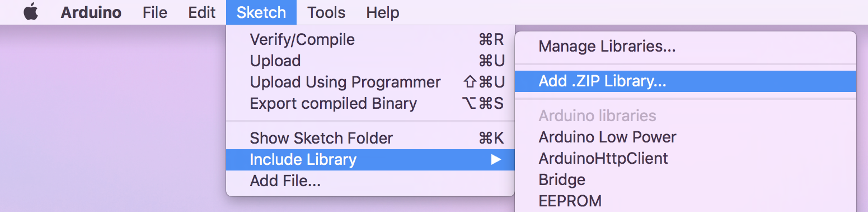Select Add File... entry
The image size is (868, 212).
(370, 181)
